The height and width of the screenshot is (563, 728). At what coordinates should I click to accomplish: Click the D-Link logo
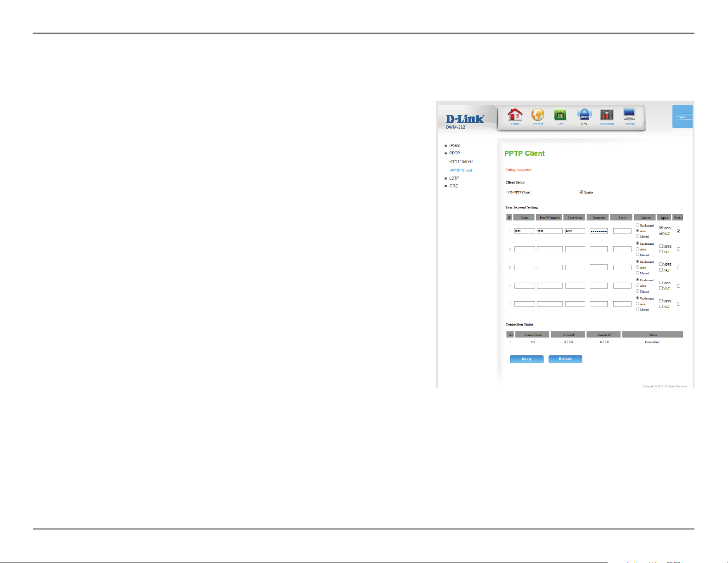[465, 119]
